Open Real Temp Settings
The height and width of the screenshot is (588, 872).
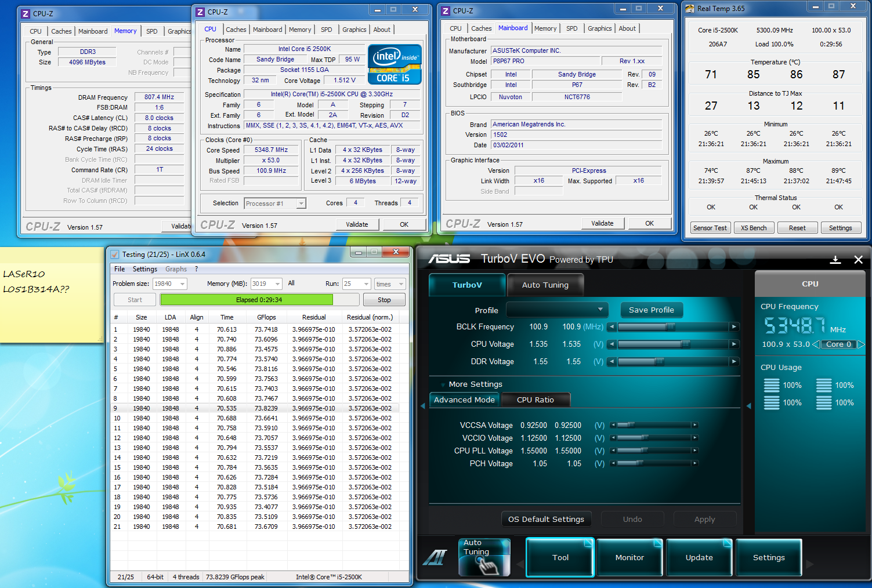coord(841,228)
